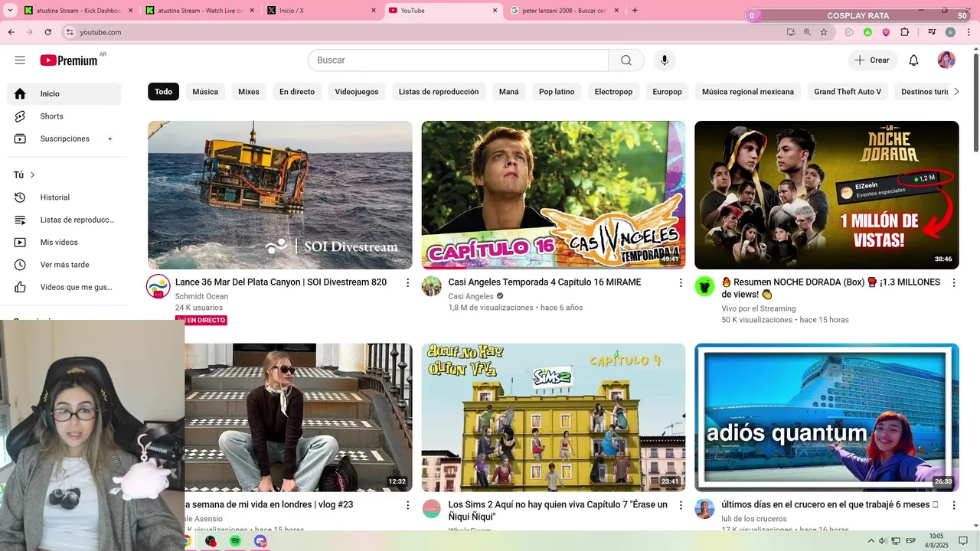Bookmark this page with the star
Viewport: 980px width, 551px height.
tap(824, 32)
